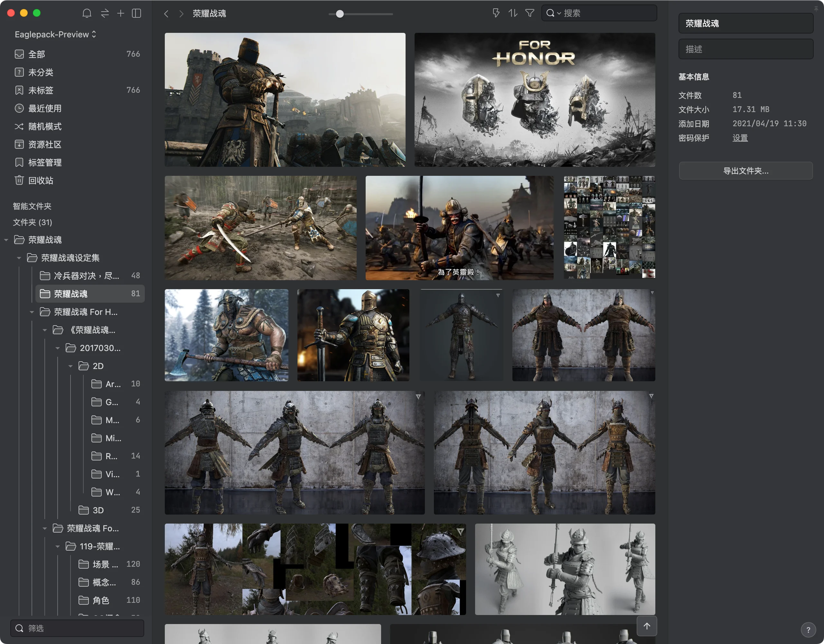Open the R... folder with 14 items
Image resolution: width=824 pixels, height=644 pixels.
click(116, 456)
